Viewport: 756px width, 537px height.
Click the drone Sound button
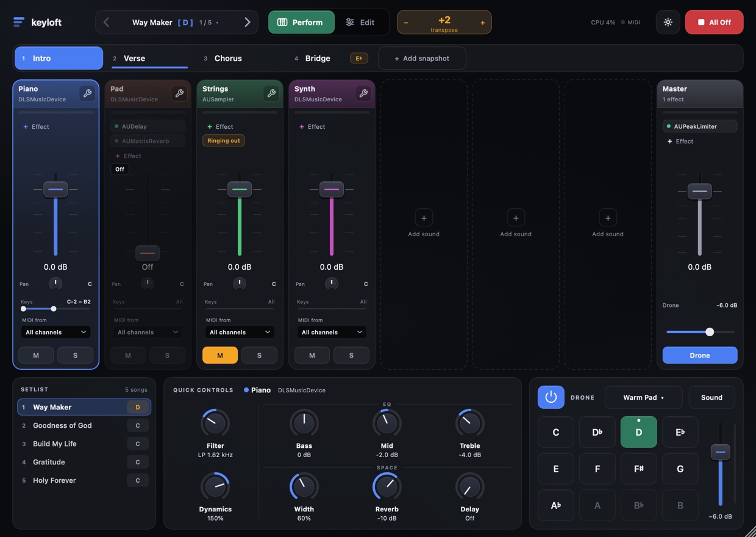point(711,397)
